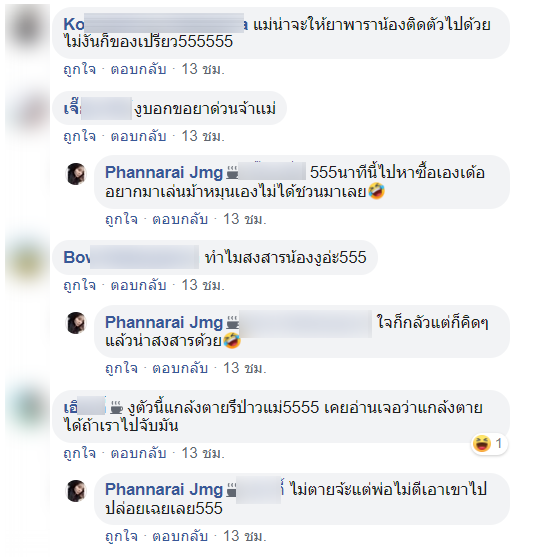The image size is (545, 557).
Task: Reply to the ขอยาด่วน comment
Action: pyautogui.click(x=138, y=136)
